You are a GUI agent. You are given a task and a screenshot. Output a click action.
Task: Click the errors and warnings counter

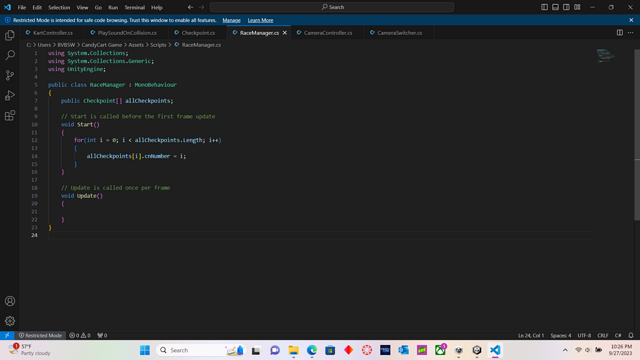point(80,335)
